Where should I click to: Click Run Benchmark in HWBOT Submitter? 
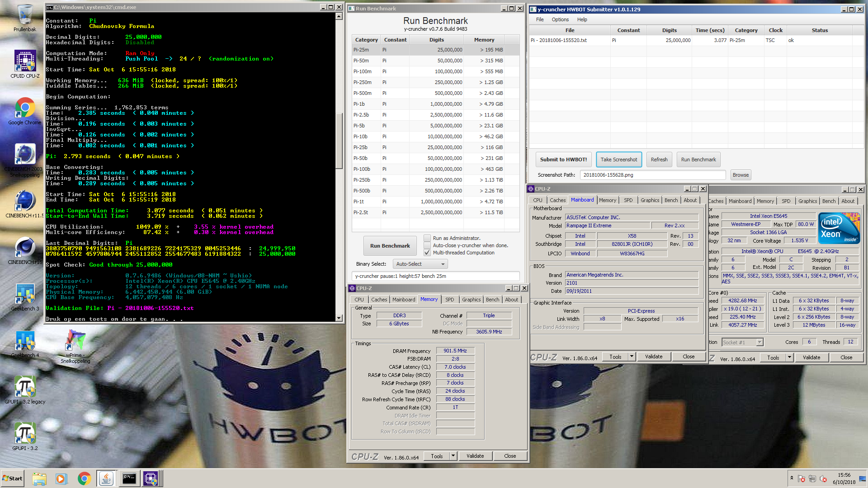click(698, 160)
